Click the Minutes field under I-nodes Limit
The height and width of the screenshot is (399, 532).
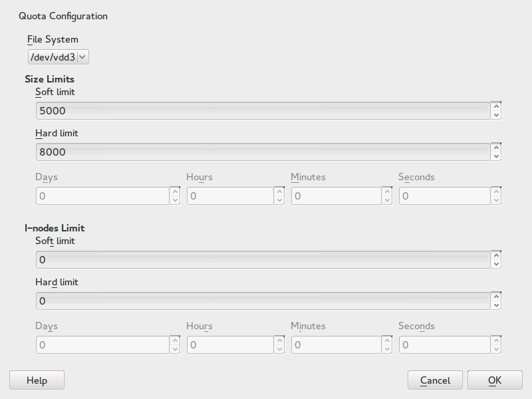coord(337,344)
